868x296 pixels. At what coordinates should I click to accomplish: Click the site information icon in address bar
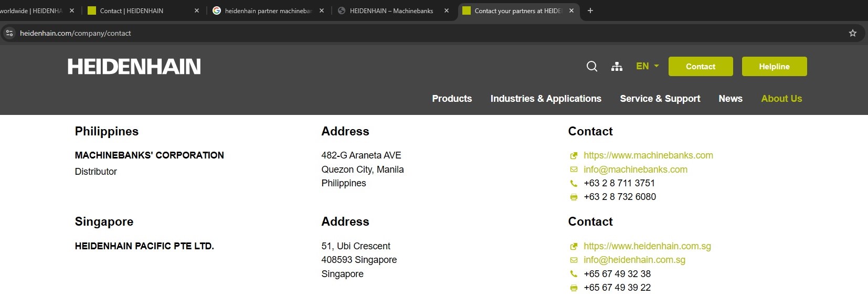[x=9, y=33]
